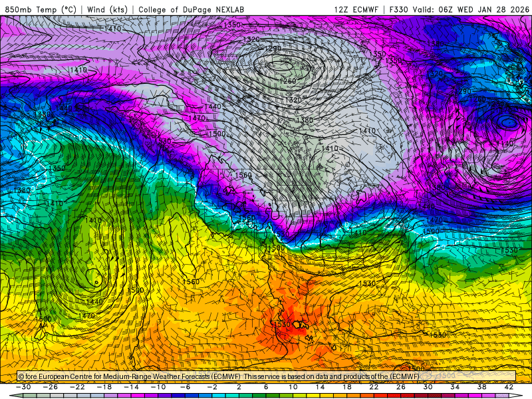Image resolution: width=532 pixels, height=399 pixels.
Task: Click the -10 value on temperature scale
Action: click(x=158, y=387)
